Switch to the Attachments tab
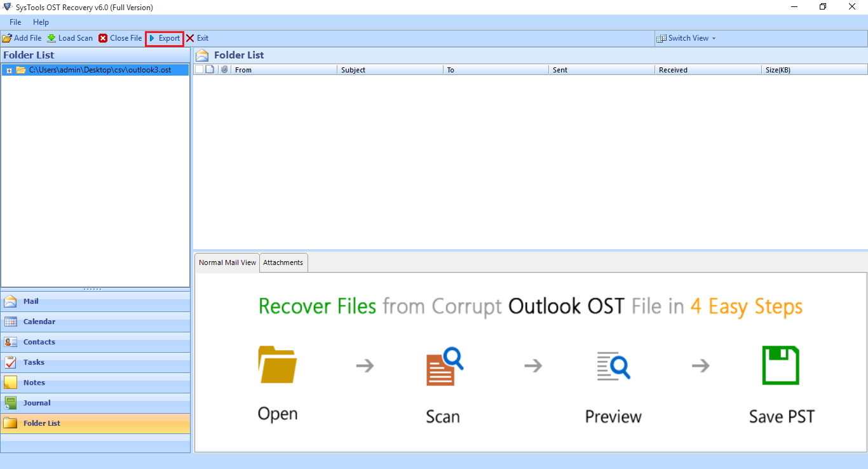The image size is (868, 469). (283, 262)
